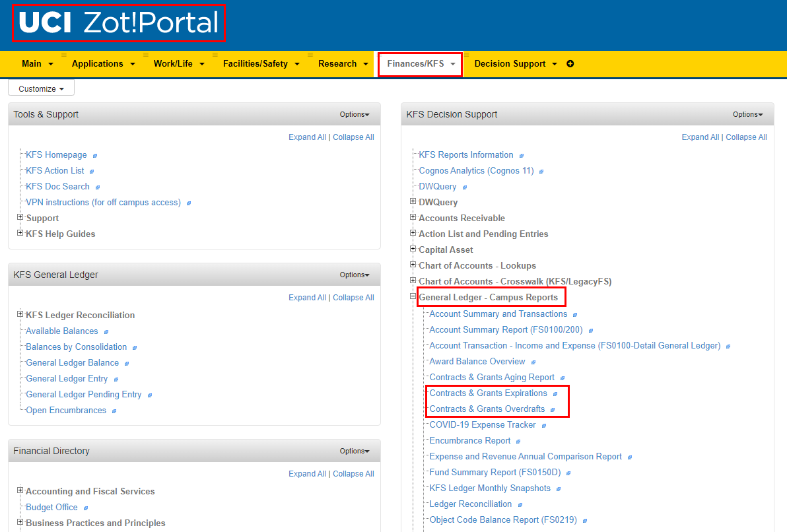
Task: Click external link icon beside Open Encumbrances
Action: [x=114, y=411]
